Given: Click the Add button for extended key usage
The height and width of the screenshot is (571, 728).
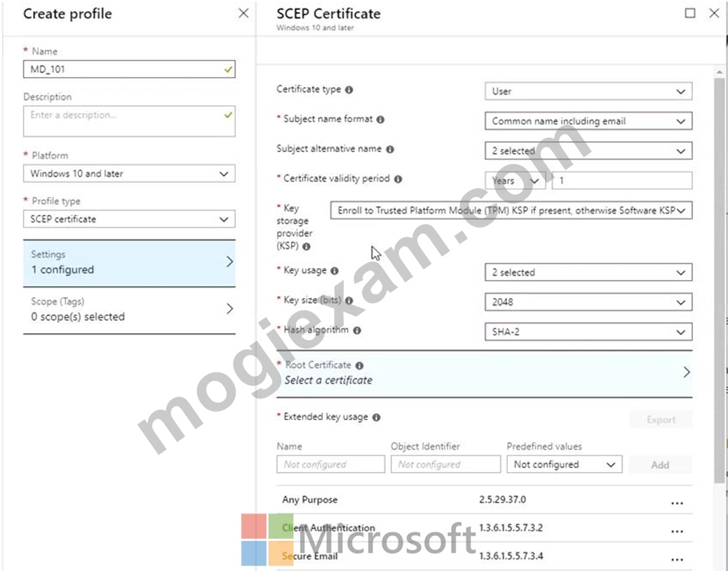Looking at the screenshot, I should point(660,464).
